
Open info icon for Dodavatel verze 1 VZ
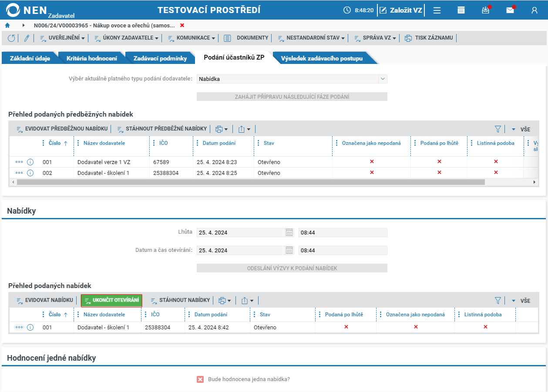(30, 162)
